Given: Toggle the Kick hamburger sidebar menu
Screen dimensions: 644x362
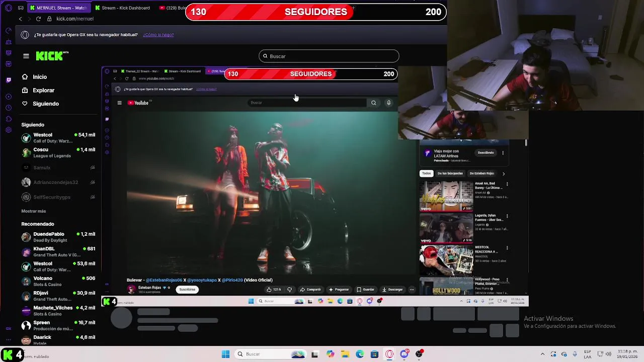Looking at the screenshot, I should 26,56.
